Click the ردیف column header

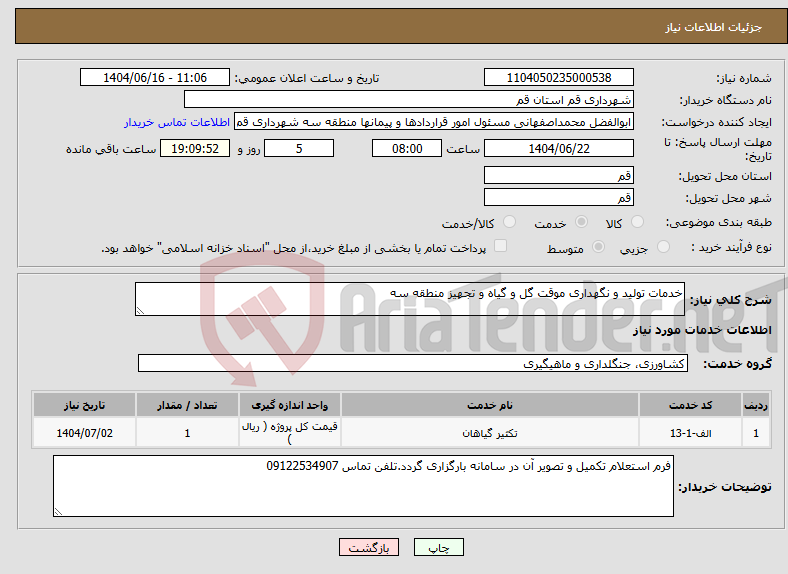(756, 405)
